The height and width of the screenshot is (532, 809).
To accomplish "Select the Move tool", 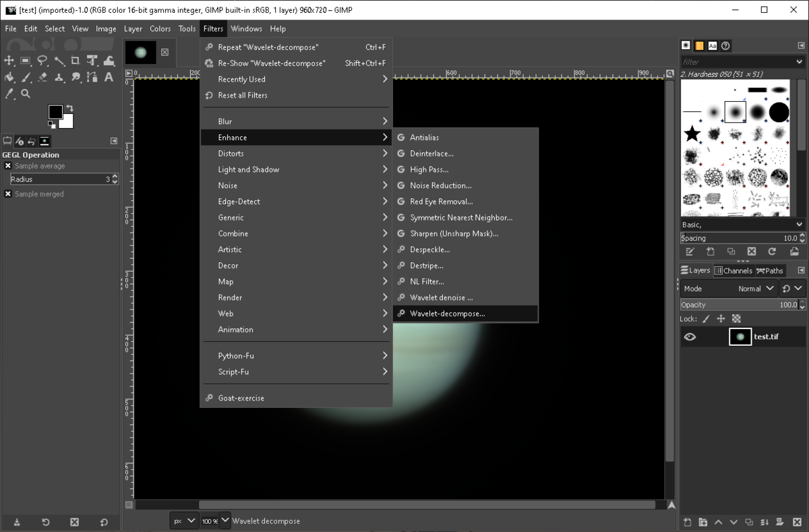I will point(9,61).
